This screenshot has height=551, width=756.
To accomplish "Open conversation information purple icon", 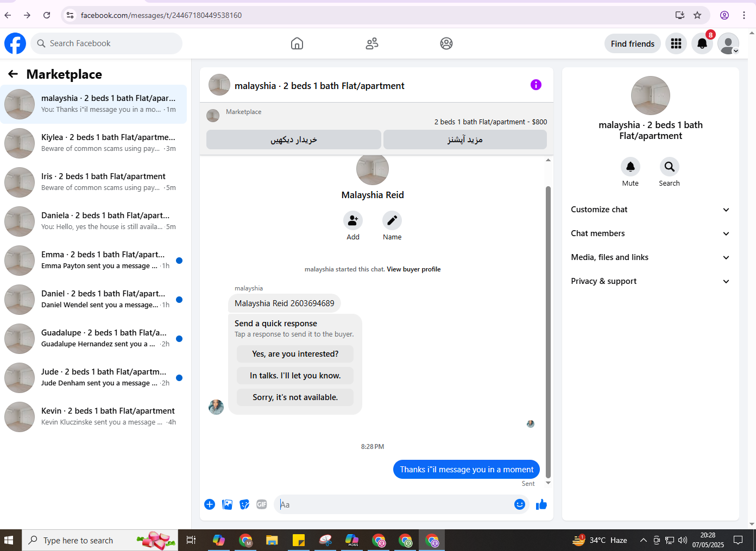I will click(536, 85).
